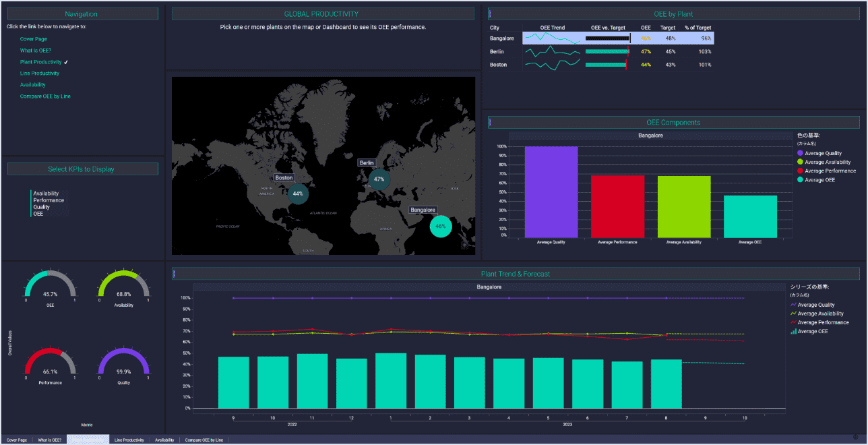The image size is (868, 445).
Task: Click the OEE Components title grip handle
Action: tap(490, 122)
